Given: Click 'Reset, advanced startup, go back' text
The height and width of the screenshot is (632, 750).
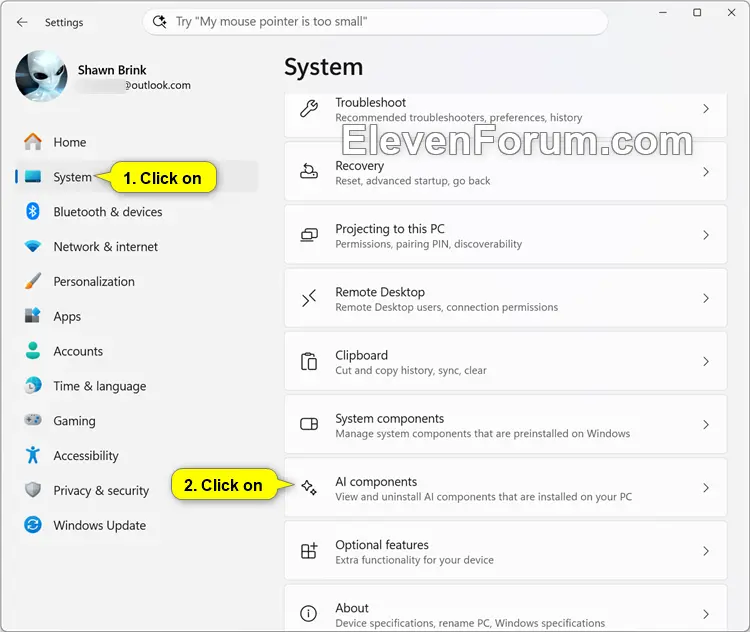Looking at the screenshot, I should click(412, 181).
